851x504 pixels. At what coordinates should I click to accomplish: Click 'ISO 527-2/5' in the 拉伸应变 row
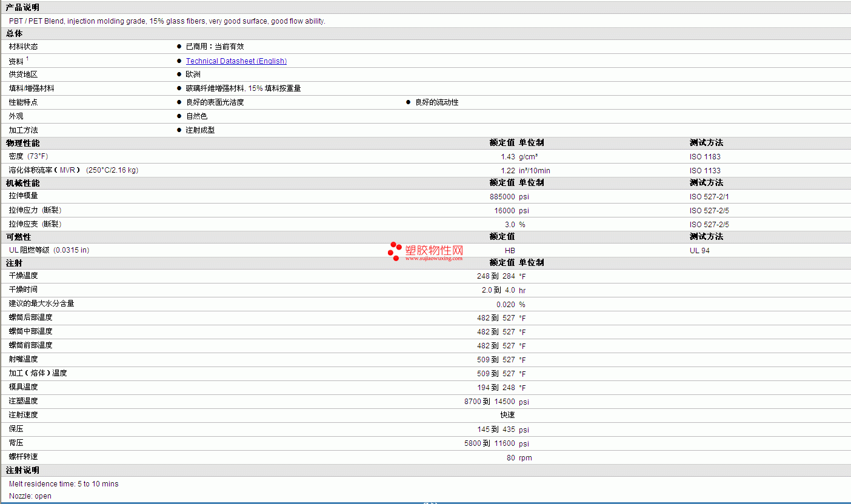(709, 225)
